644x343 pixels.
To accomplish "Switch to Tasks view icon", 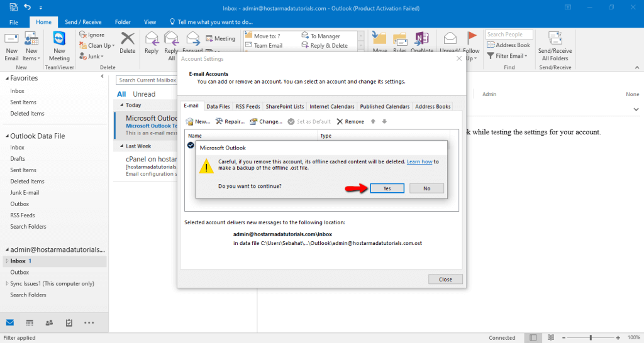I will pyautogui.click(x=69, y=322).
